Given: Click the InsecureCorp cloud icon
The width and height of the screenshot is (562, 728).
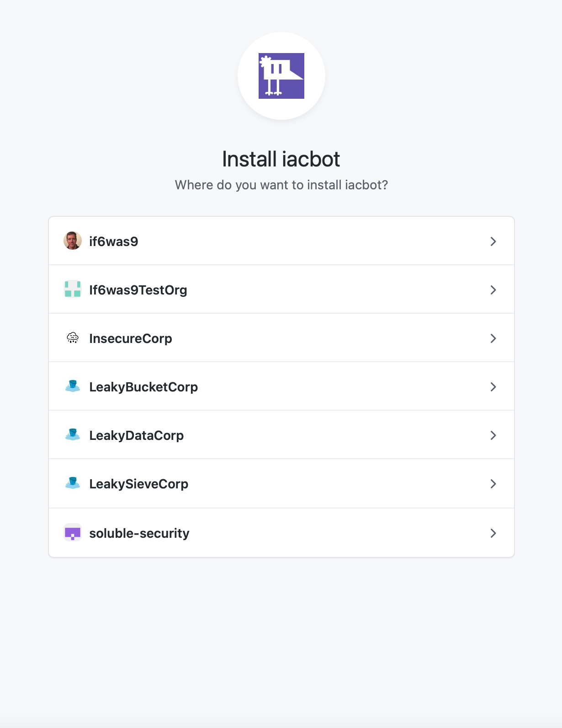Looking at the screenshot, I should [73, 338].
